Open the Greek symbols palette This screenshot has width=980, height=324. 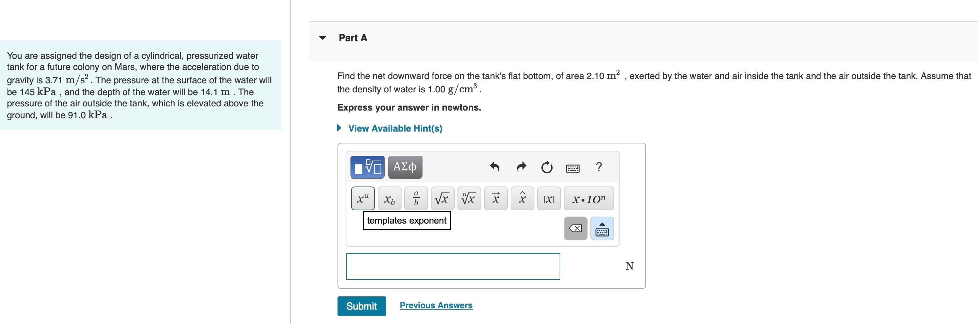tap(405, 167)
